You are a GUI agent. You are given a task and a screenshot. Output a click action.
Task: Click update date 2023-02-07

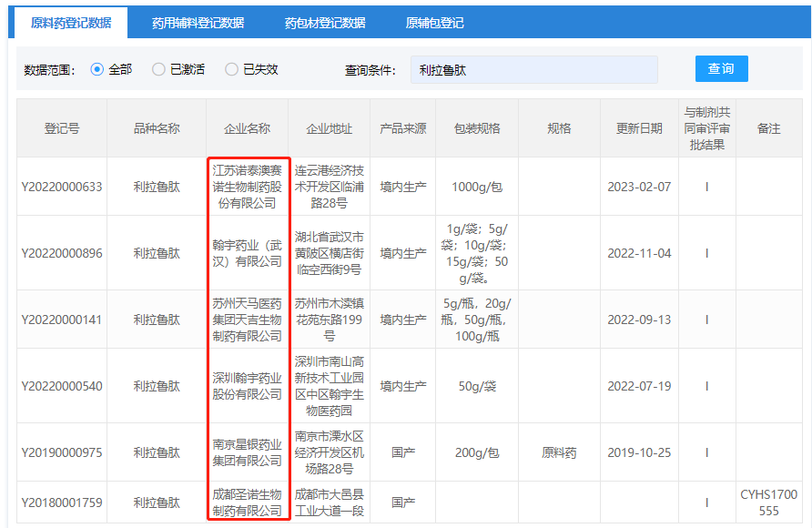[639, 187]
